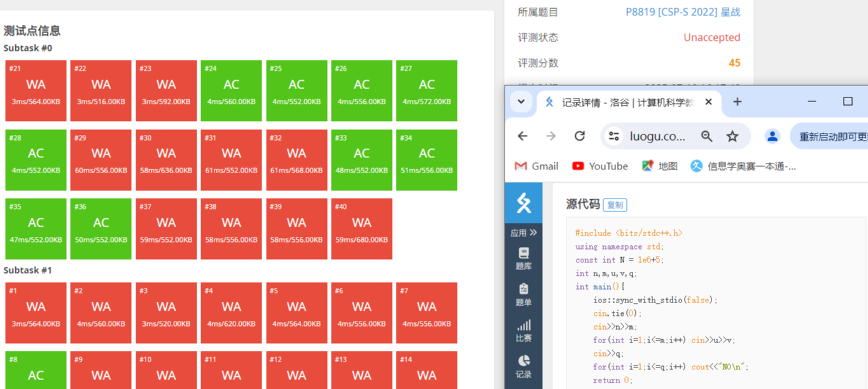Select test case #29 WA card

(101, 160)
